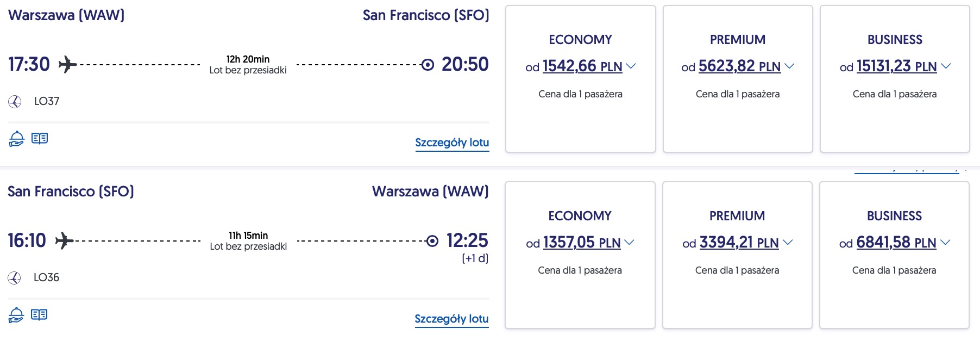980x340 pixels.
Task: Click the magazine icon under flight LO37
Action: 40,139
